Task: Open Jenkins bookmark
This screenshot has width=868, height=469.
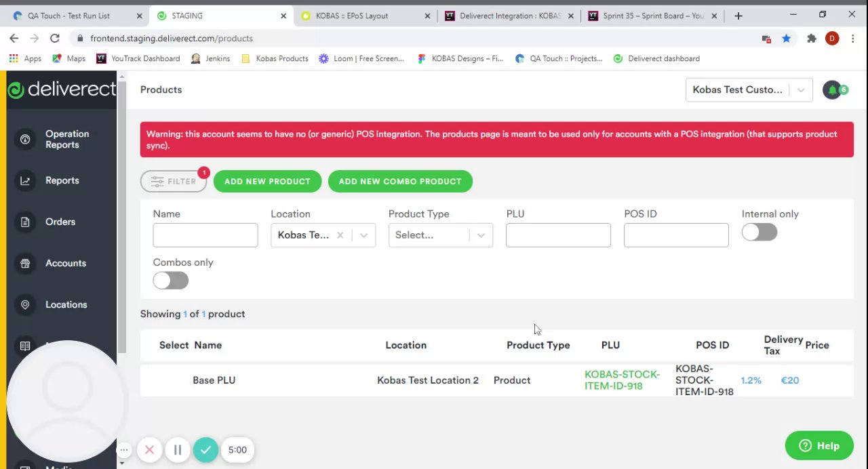Action: (x=210, y=58)
